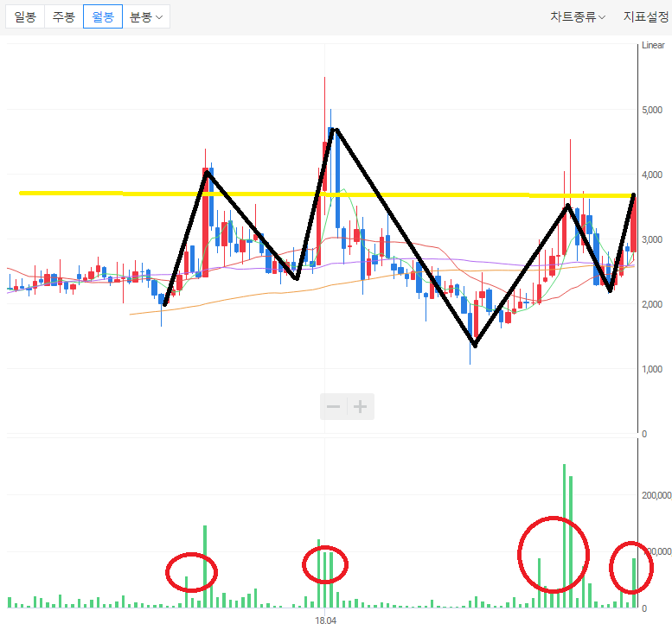672x630 pixels.
Task: Zoom out the chart with minus button
Action: (334, 406)
